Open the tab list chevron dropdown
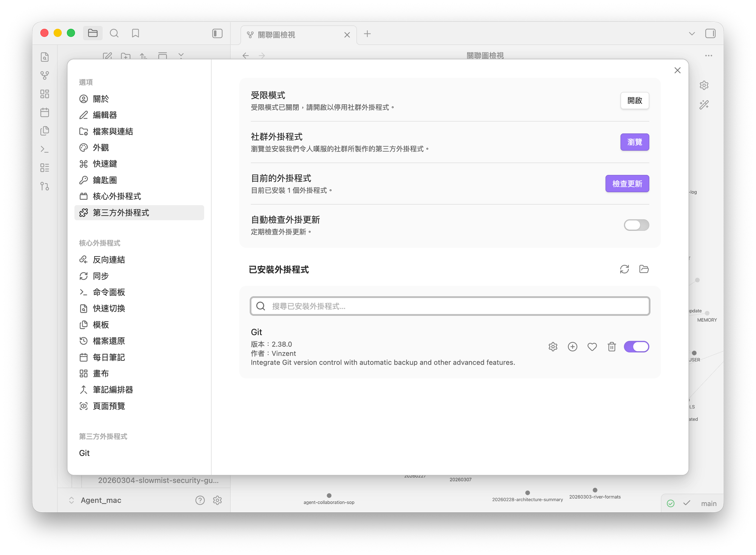This screenshot has width=756, height=555. pyautogui.click(x=692, y=34)
